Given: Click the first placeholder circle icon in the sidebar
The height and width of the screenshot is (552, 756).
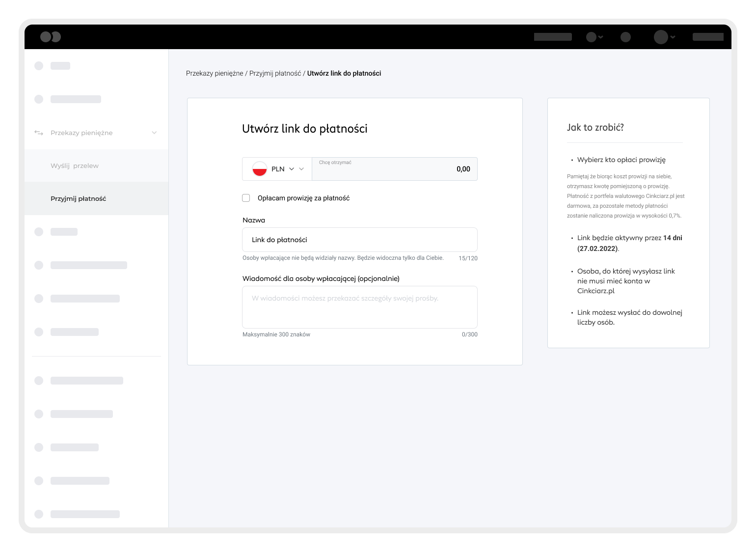Looking at the screenshot, I should point(39,66).
